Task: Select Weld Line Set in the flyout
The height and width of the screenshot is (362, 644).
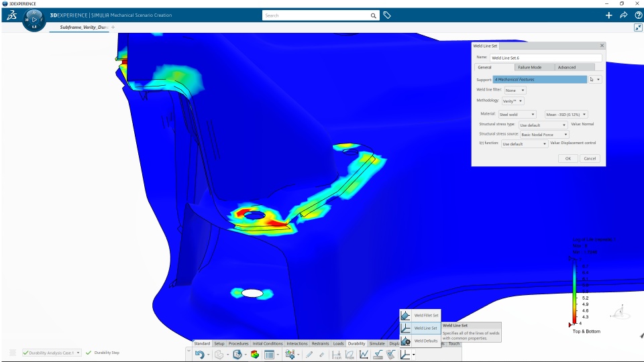Action: pyautogui.click(x=420, y=328)
